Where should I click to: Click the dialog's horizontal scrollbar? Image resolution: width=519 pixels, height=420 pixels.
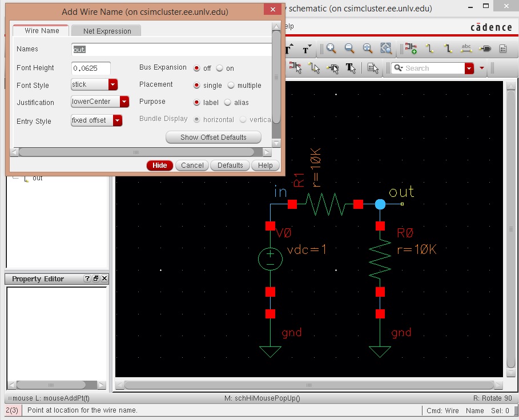136,152
